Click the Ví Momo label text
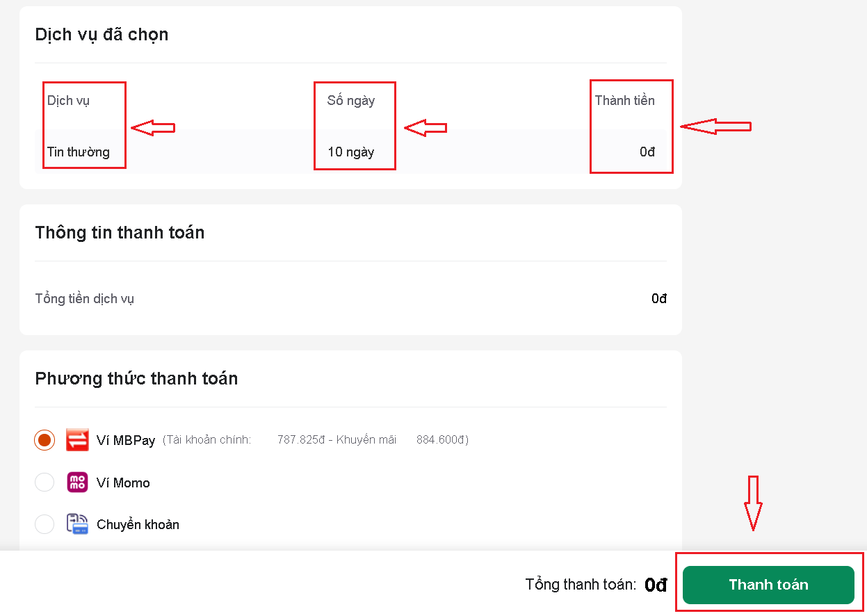The height and width of the screenshot is (616, 867). (x=123, y=483)
